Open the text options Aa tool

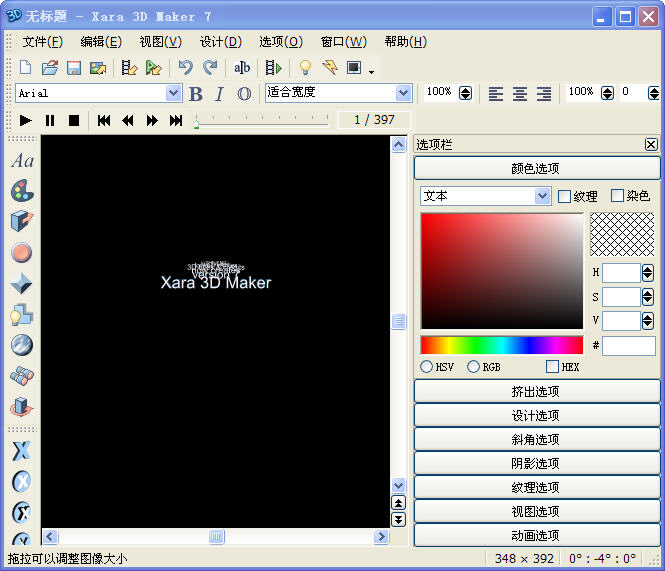[x=22, y=161]
